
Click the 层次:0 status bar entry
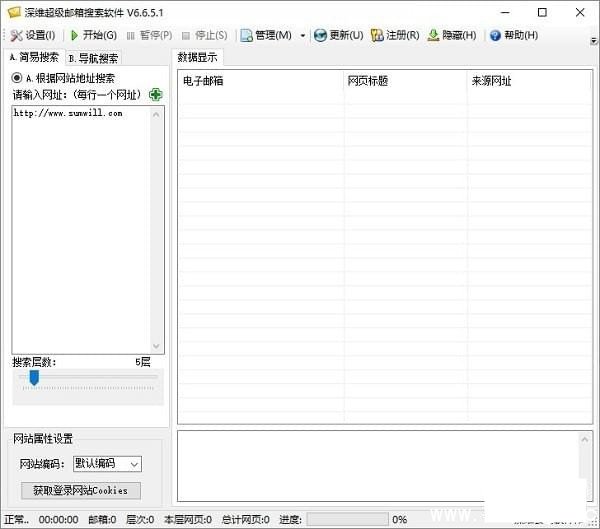coord(140,520)
